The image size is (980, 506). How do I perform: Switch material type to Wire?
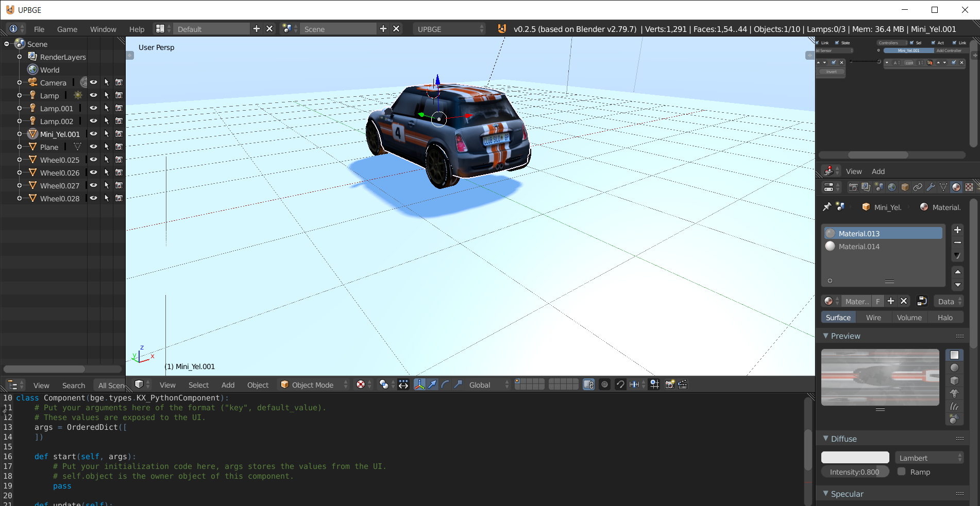(873, 318)
